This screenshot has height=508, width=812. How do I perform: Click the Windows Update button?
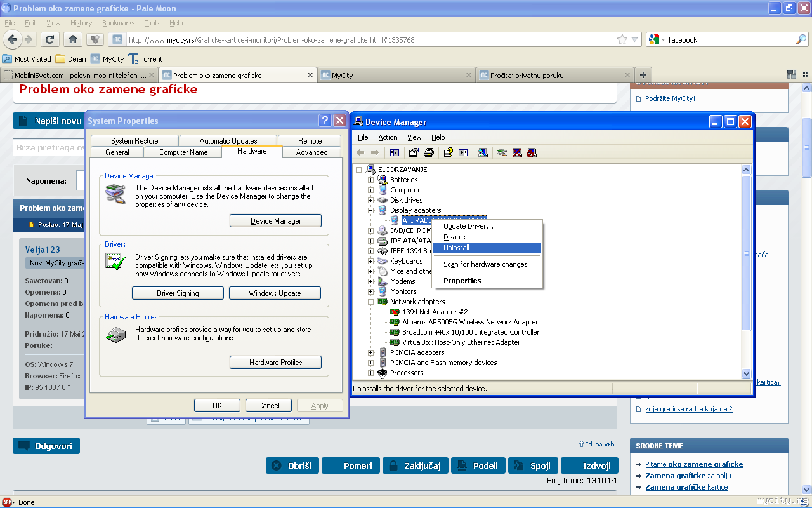click(275, 293)
